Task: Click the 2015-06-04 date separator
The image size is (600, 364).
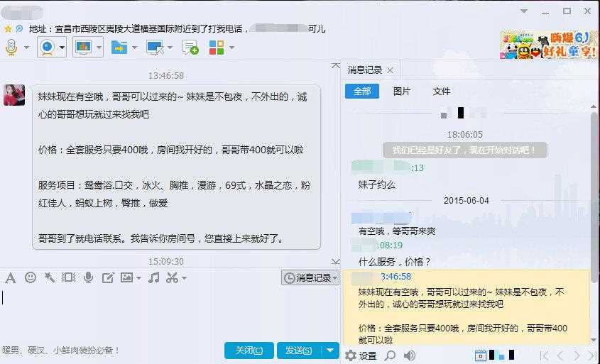Action: [466, 200]
